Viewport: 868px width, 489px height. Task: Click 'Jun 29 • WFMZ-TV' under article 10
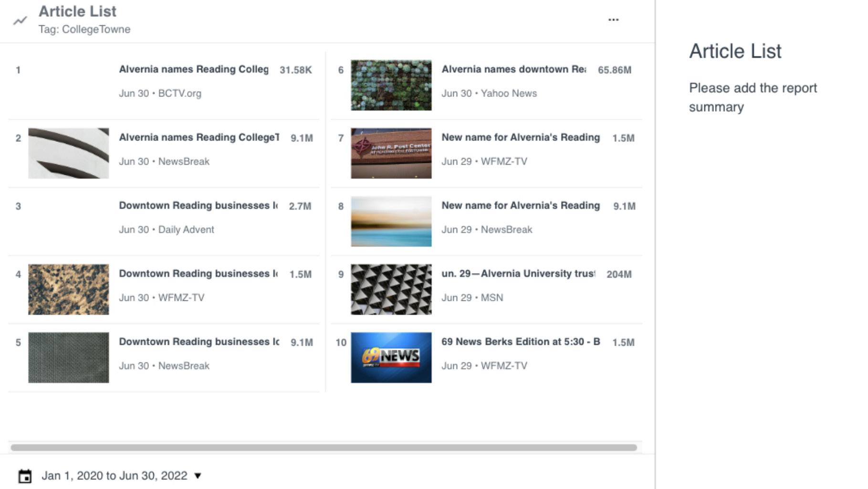[484, 366]
